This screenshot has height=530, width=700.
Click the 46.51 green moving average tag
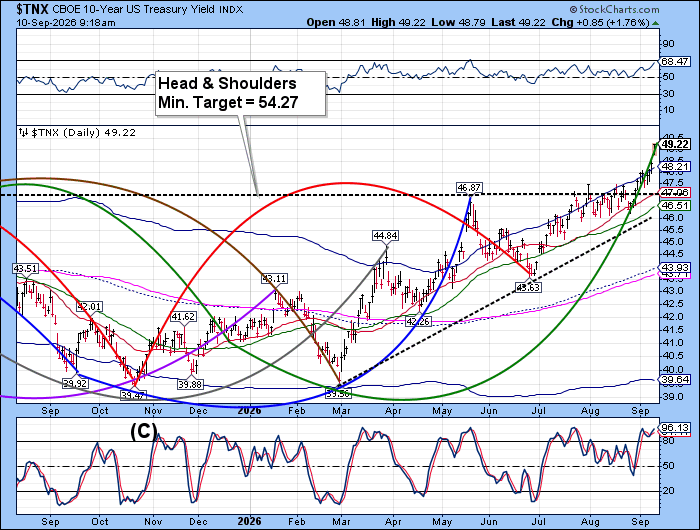(675, 205)
